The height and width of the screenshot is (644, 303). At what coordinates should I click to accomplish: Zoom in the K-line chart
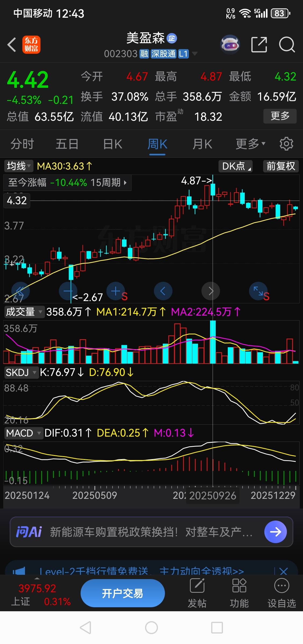click(x=116, y=291)
